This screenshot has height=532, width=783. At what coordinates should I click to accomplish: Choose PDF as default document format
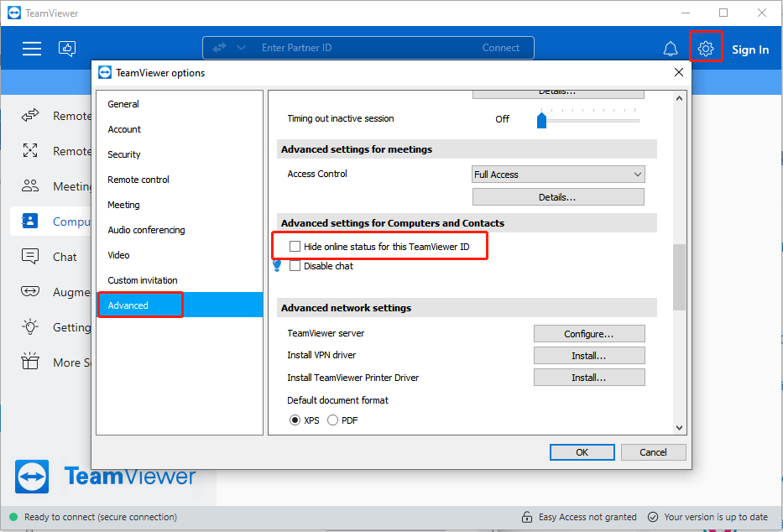coord(332,420)
